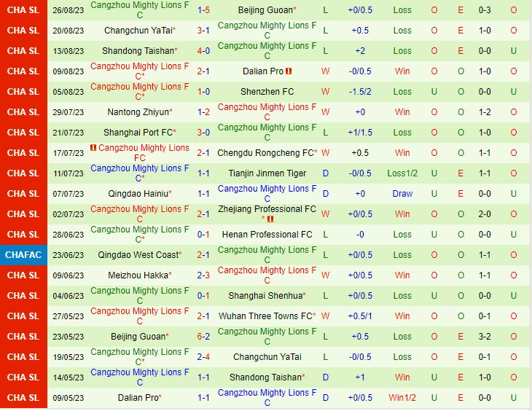Select the W result marker in the Dalian Pro 09/08/23 row

(325, 71)
